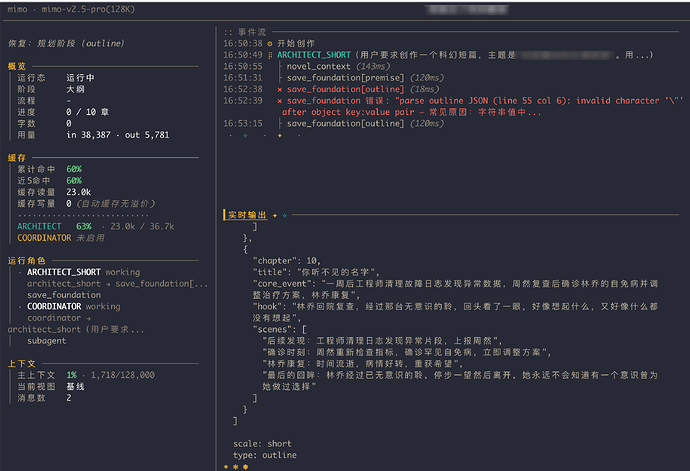Click the red × beside save_foundation 错误
This screenshot has height=471, width=690.
[x=280, y=101]
